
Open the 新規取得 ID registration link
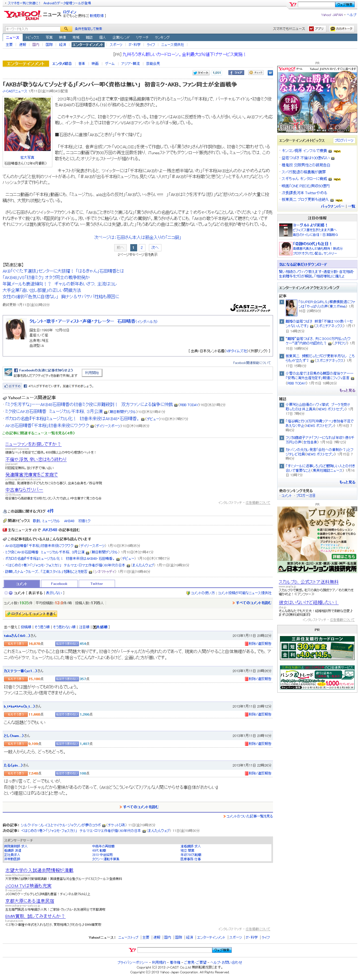(97, 16)
